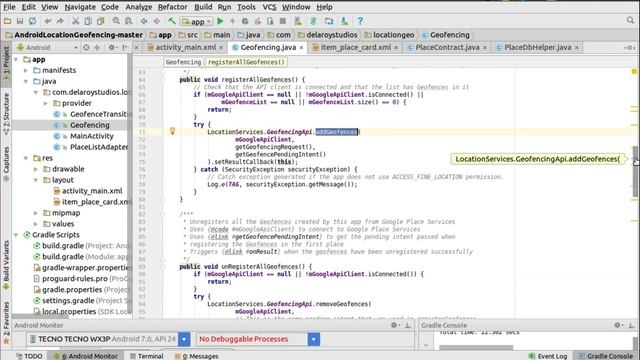The width and height of the screenshot is (640, 360).
Task: Click the editor vertical scrollbar
Action: click(636, 171)
